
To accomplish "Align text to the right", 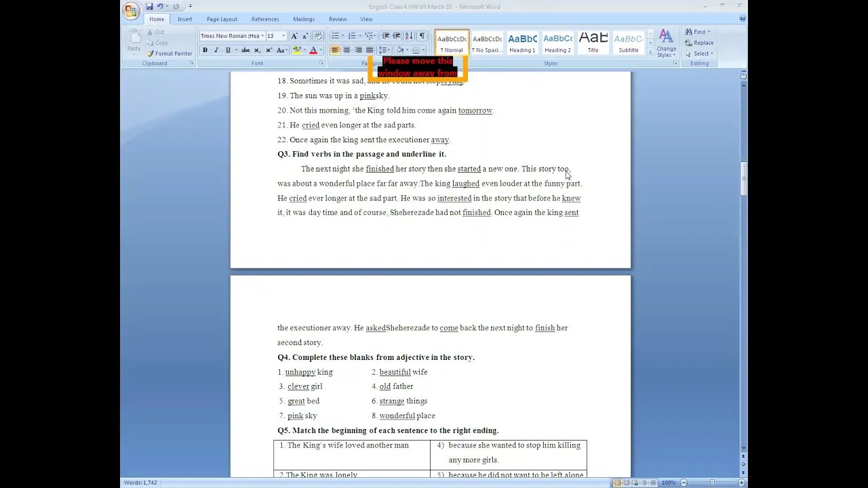I will (358, 50).
